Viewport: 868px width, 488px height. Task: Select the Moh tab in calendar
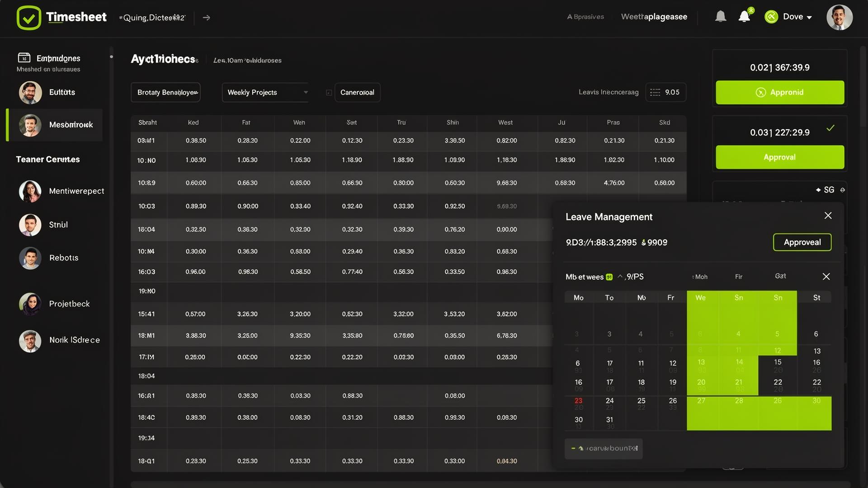[x=700, y=277]
